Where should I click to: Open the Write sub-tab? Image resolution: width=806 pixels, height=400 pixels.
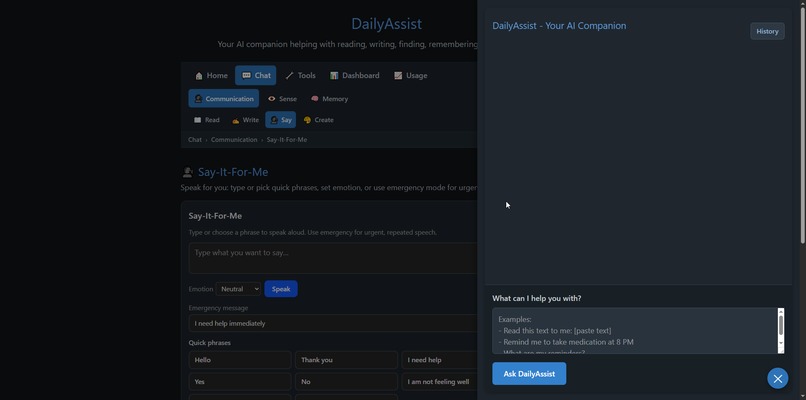coord(245,120)
